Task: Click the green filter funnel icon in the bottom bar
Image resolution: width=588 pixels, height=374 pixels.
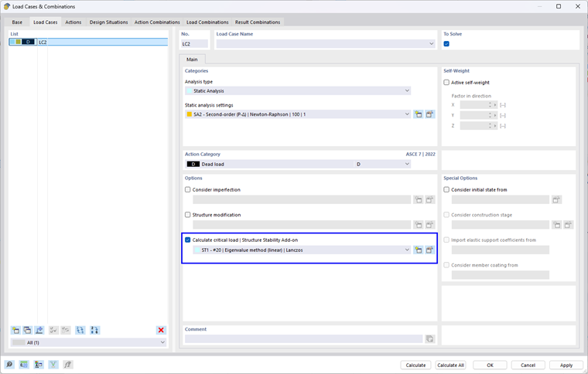Action: click(53, 364)
